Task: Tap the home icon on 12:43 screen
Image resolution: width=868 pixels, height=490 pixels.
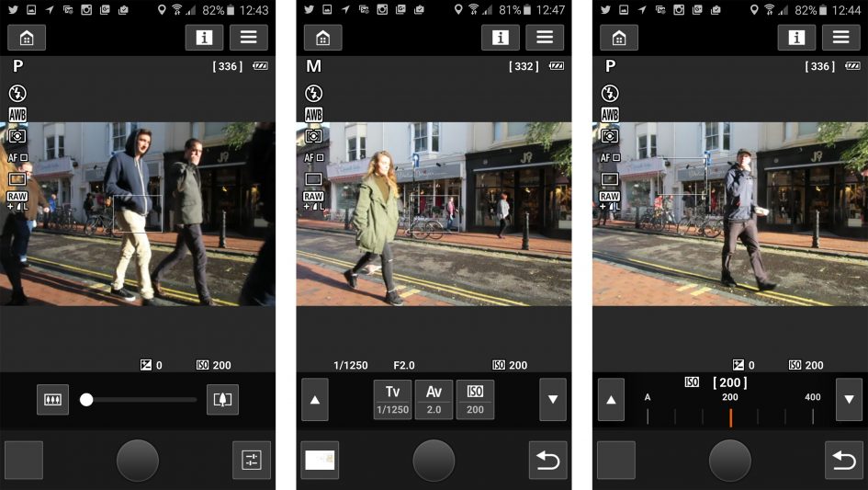Action: click(x=27, y=38)
